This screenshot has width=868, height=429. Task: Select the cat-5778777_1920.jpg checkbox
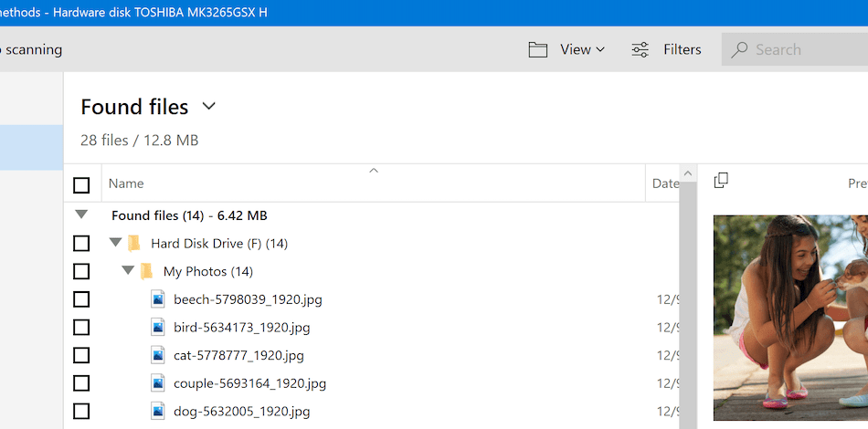point(81,355)
